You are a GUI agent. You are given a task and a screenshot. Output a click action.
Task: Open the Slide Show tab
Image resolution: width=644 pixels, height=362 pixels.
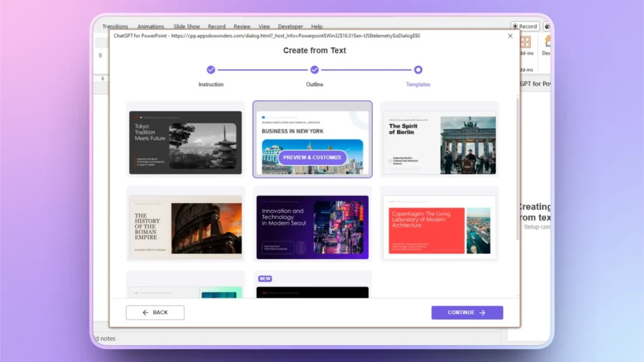click(186, 26)
